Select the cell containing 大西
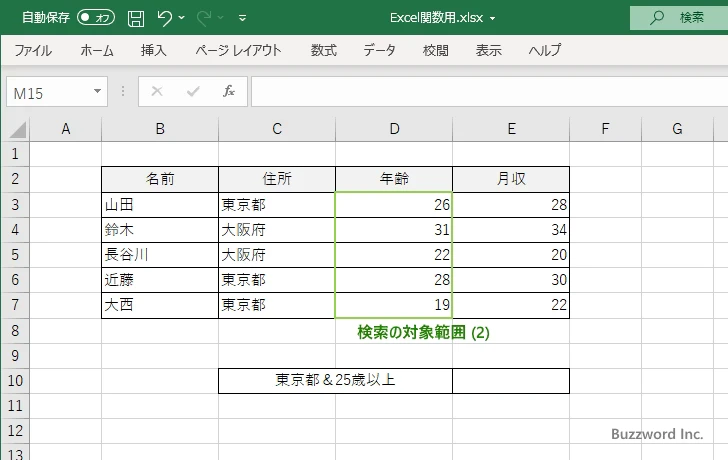 [x=160, y=305]
